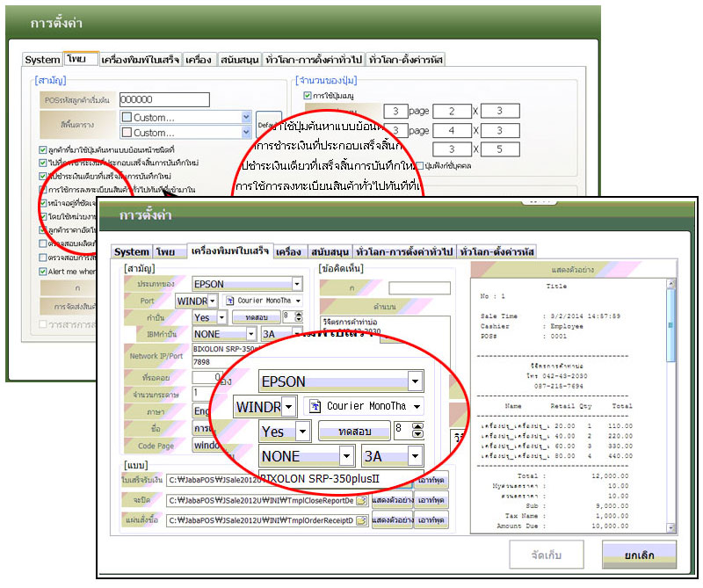Click แสดงตัวอย่าง button in the จะปิด row

pyautogui.click(x=392, y=500)
